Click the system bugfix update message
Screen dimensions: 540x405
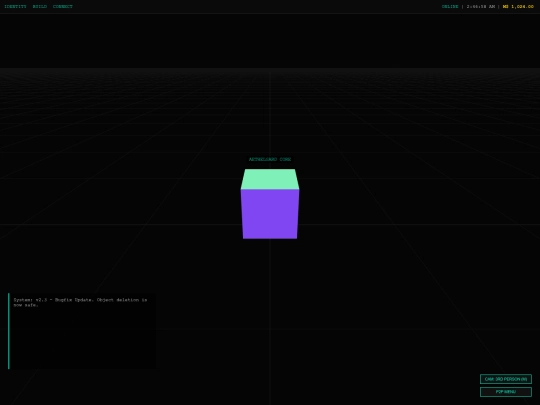tap(80, 302)
